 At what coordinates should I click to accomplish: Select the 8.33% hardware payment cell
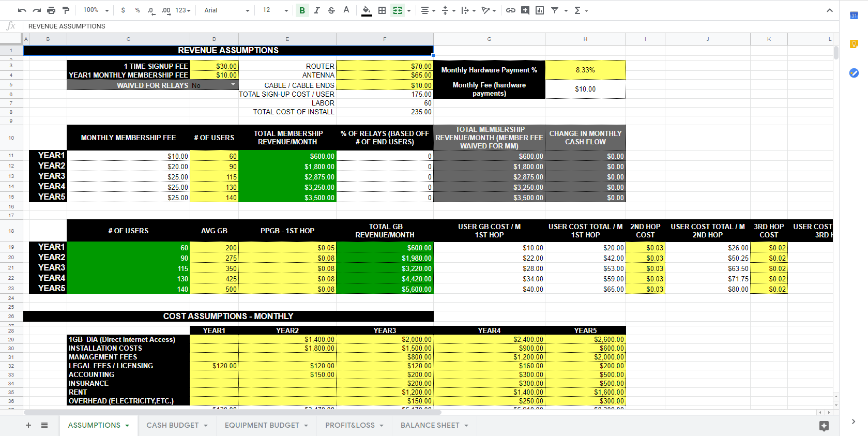585,70
